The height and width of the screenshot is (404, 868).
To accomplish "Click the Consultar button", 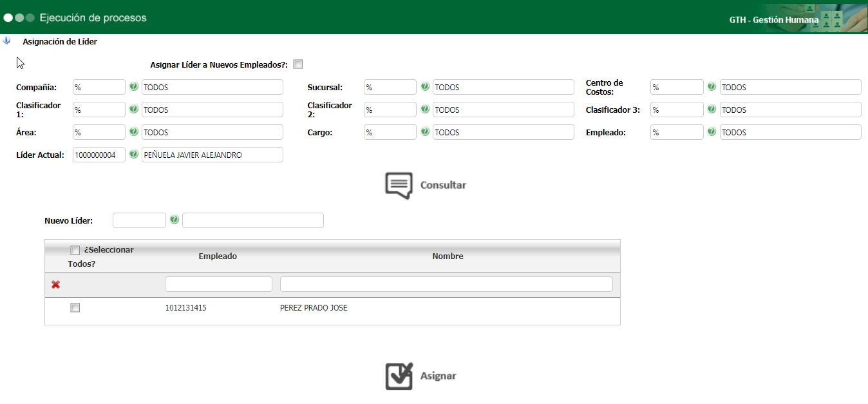I will (426, 185).
